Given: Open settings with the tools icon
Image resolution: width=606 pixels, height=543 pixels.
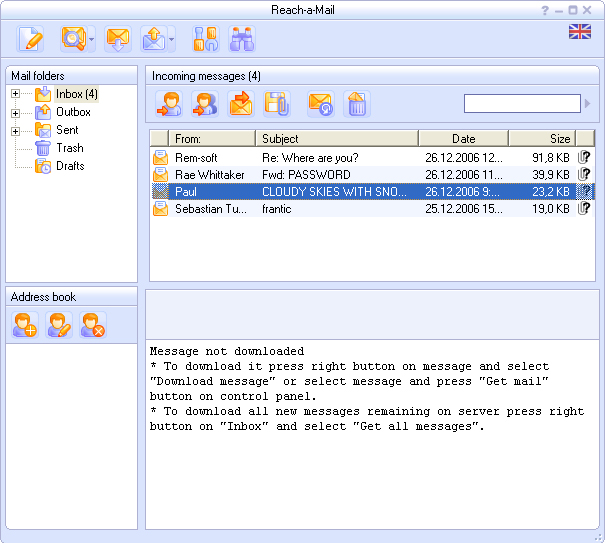Looking at the screenshot, I should tap(206, 40).
